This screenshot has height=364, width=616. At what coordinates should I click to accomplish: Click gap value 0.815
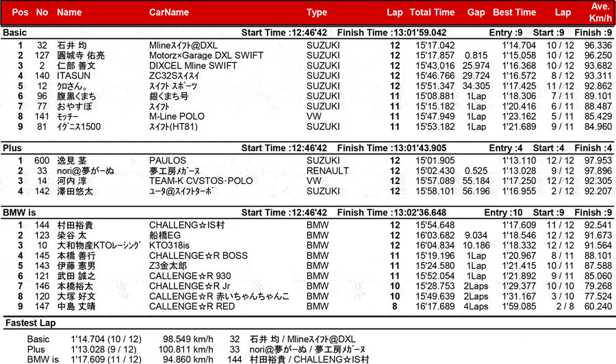coord(476,55)
